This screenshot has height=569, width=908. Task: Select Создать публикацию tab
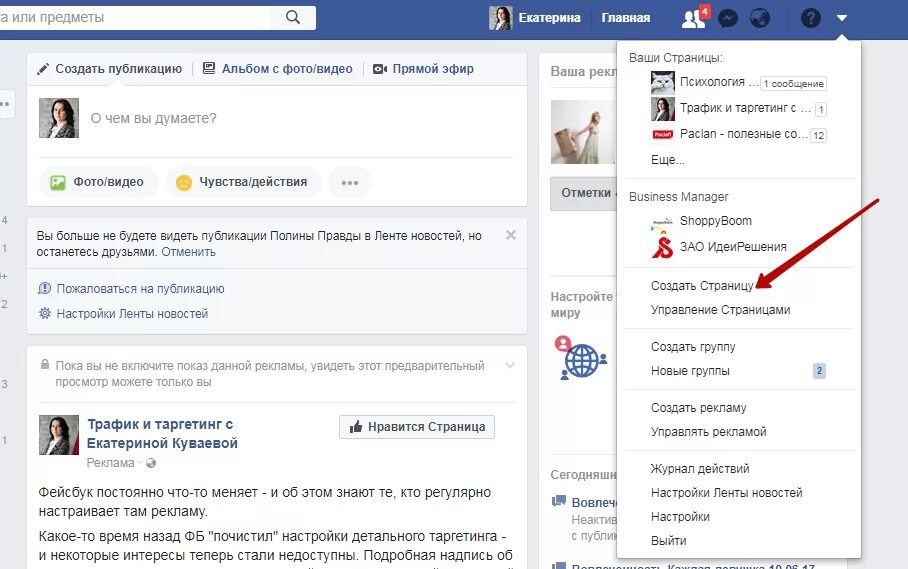(109, 69)
